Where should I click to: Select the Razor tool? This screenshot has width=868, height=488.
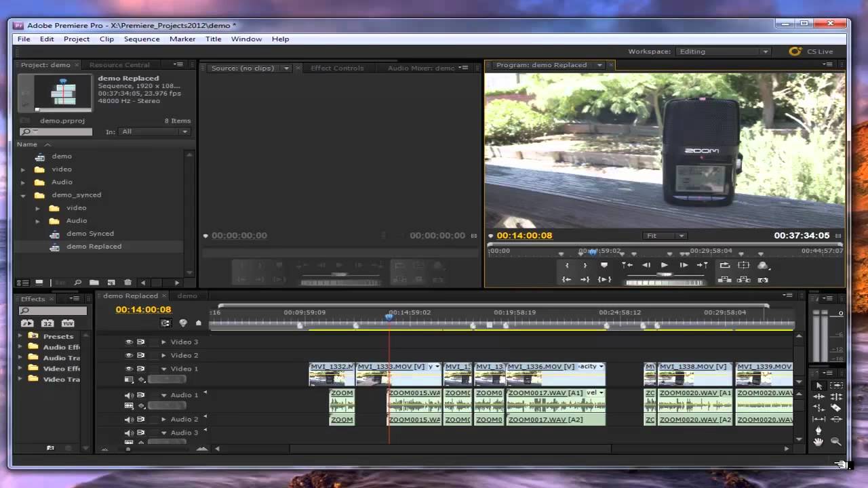click(x=835, y=408)
